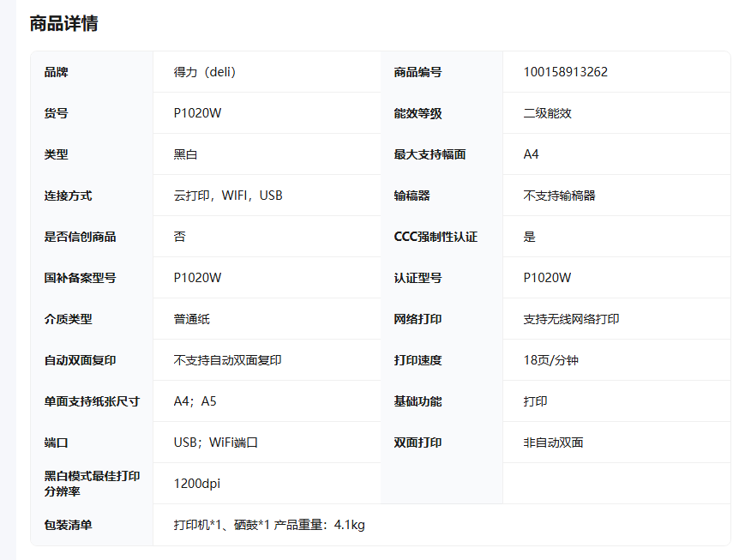Viewport: 745px width, 560px height.
Task: Select the 最大支持幅面 label
Action: click(430, 154)
